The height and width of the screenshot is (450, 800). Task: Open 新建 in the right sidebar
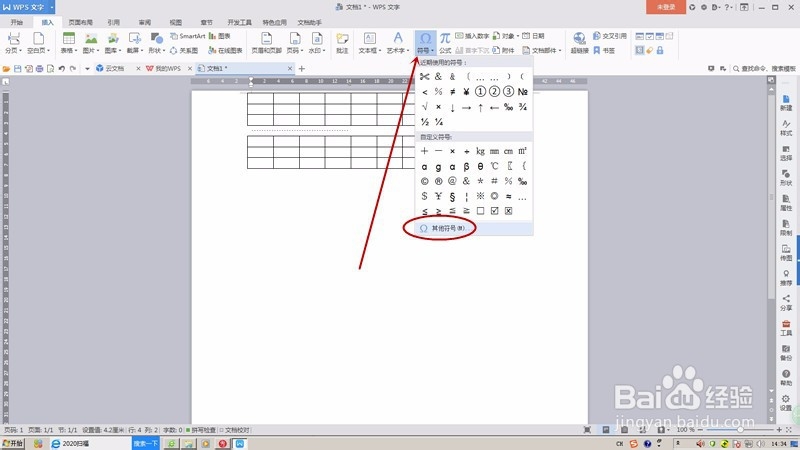pyautogui.click(x=786, y=103)
